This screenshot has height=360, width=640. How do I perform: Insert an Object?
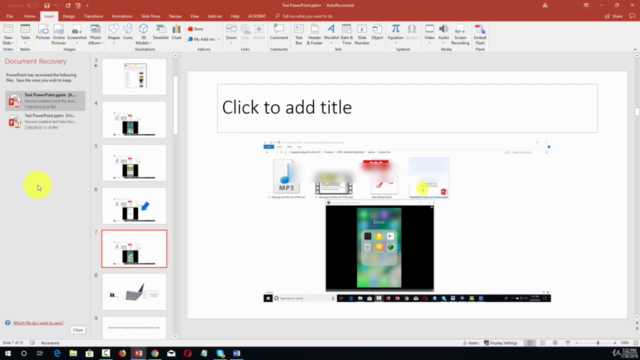coord(377,33)
